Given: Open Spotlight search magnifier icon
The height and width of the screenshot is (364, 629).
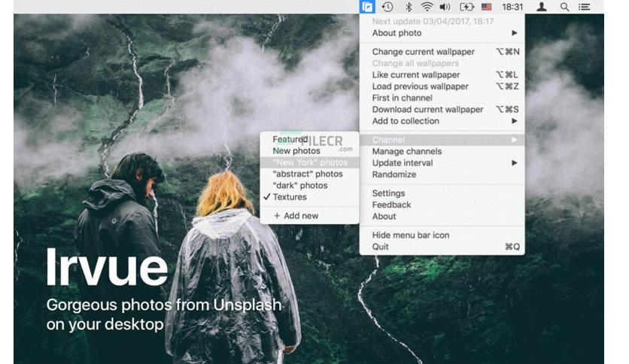Looking at the screenshot, I should coord(564,7).
